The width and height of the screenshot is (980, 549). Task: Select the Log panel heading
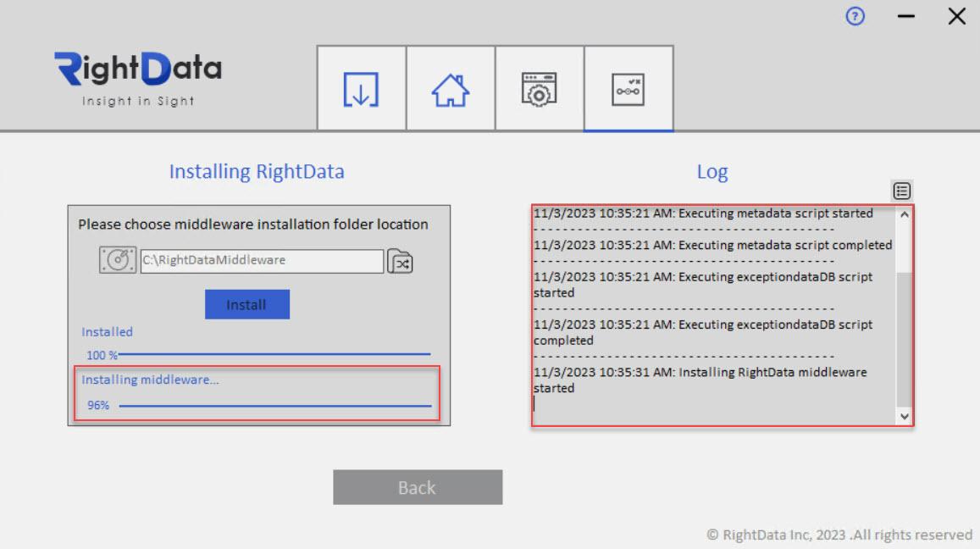pos(712,171)
